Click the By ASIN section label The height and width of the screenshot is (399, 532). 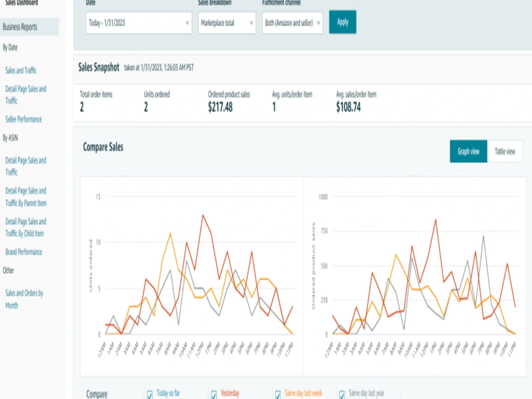[x=10, y=138]
